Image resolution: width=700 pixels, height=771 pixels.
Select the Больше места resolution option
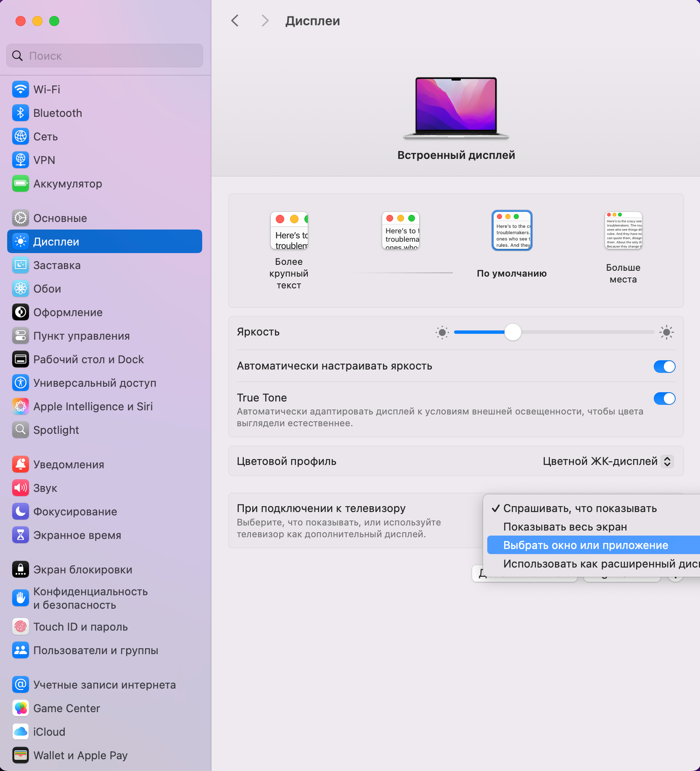[x=623, y=231]
